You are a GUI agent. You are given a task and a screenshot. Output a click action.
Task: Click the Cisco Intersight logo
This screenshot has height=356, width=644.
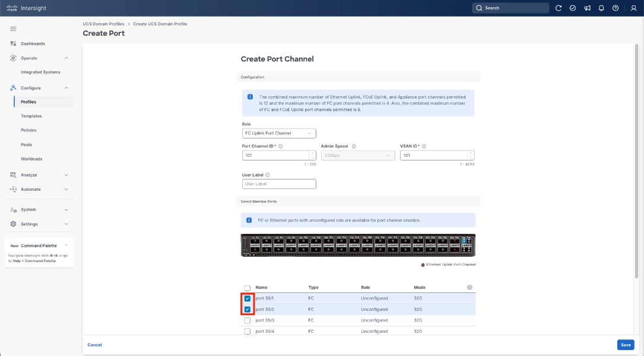26,8
